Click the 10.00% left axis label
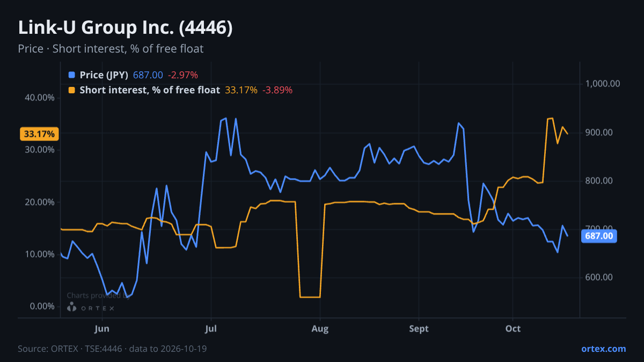Image resolution: width=644 pixels, height=362 pixels. [x=40, y=254]
